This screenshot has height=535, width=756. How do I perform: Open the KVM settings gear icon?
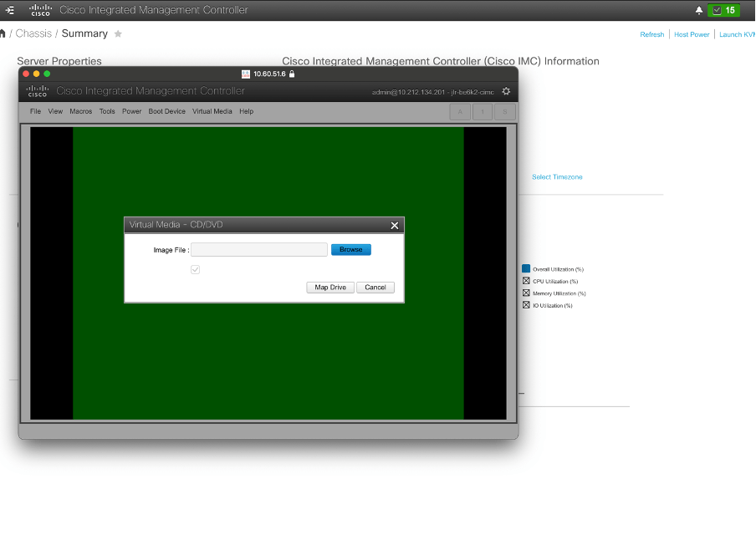point(506,91)
